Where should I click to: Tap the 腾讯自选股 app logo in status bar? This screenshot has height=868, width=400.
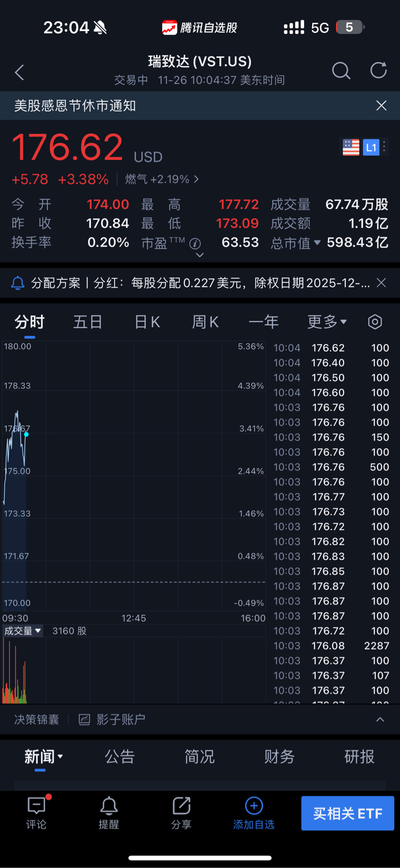[199, 28]
